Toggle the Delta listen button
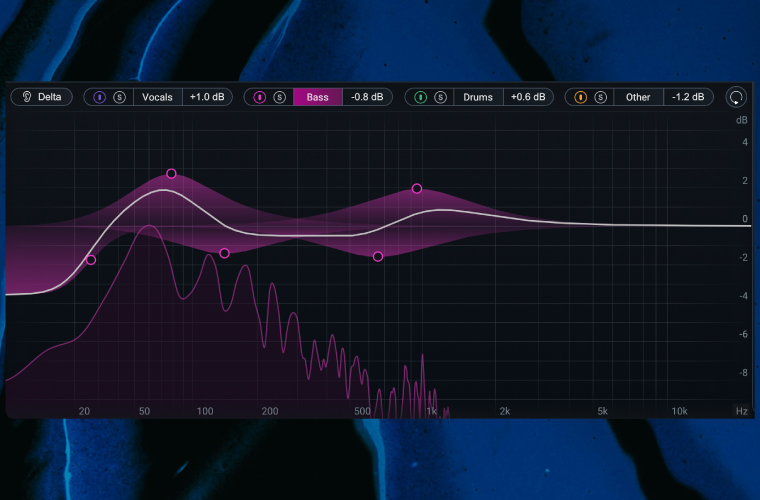 point(41,97)
